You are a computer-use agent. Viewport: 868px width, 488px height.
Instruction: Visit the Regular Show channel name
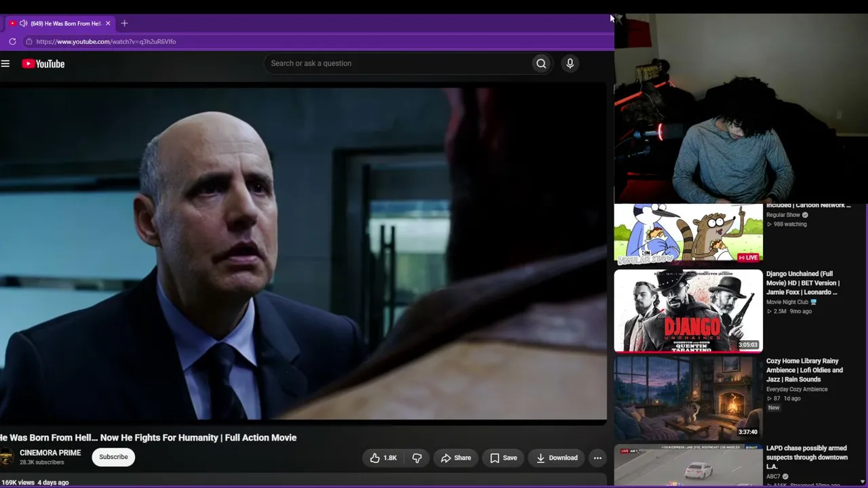tap(783, 215)
